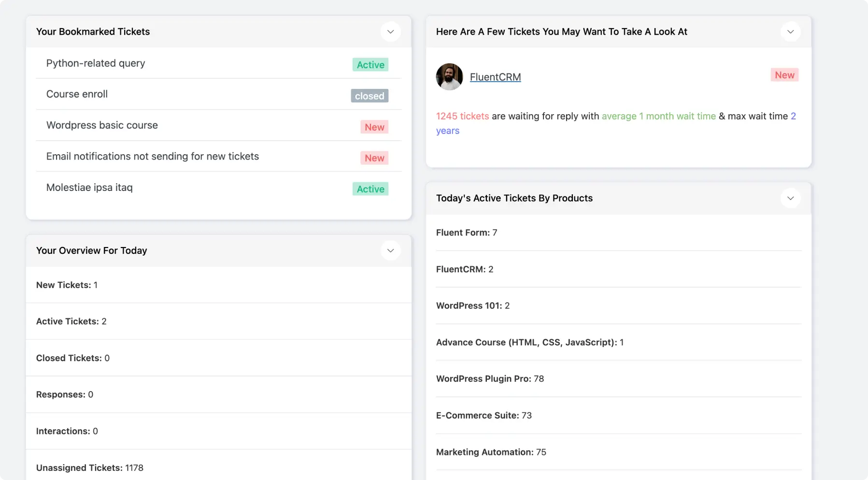Collapse the suggested tickets panel chevron

coord(790,31)
